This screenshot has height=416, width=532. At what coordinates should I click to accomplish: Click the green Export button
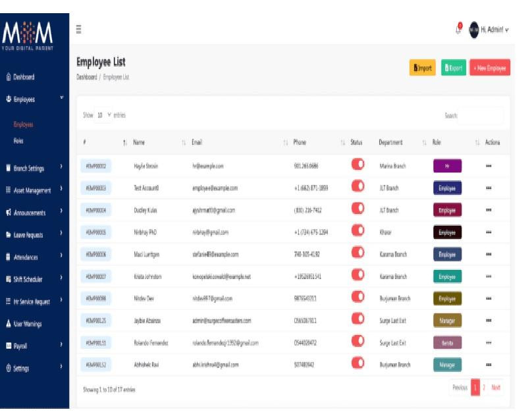[452, 68]
